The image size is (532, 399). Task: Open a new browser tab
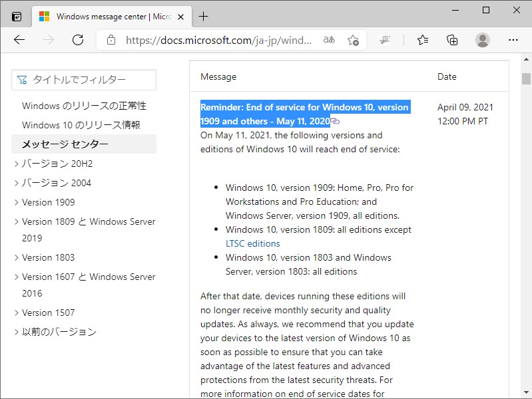(x=203, y=16)
